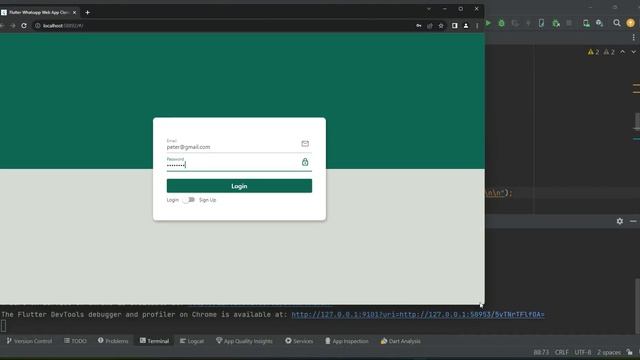This screenshot has height=360, width=640.
Task: Click the share page icon in Chrome
Action: coord(430,26)
